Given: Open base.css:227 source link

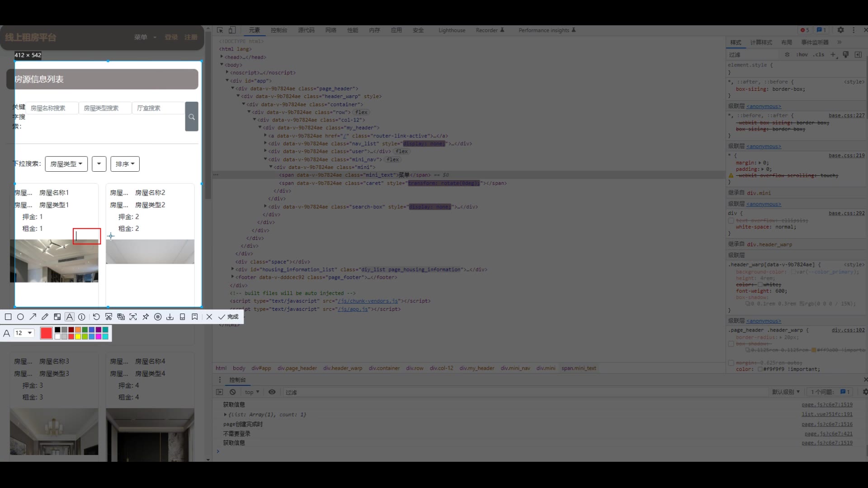Looking at the screenshot, I should (846, 116).
